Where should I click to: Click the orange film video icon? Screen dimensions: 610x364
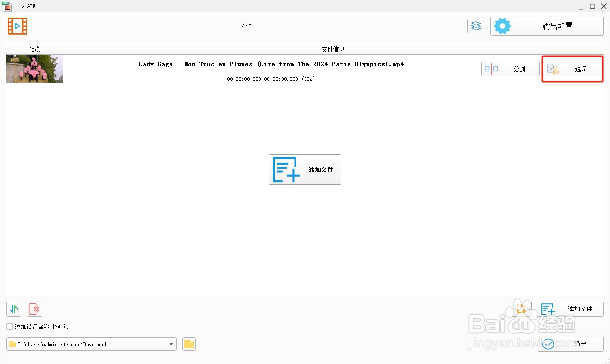coord(18,26)
